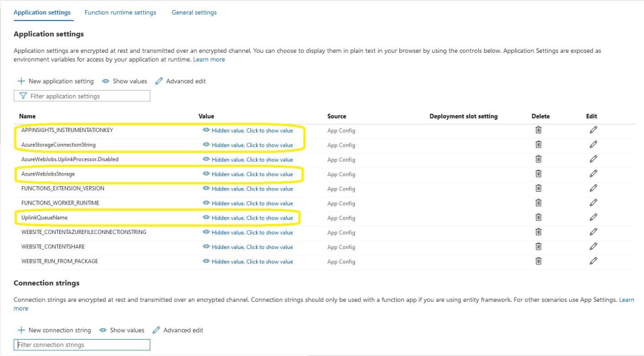Click the Filter connection strings field

point(82,345)
